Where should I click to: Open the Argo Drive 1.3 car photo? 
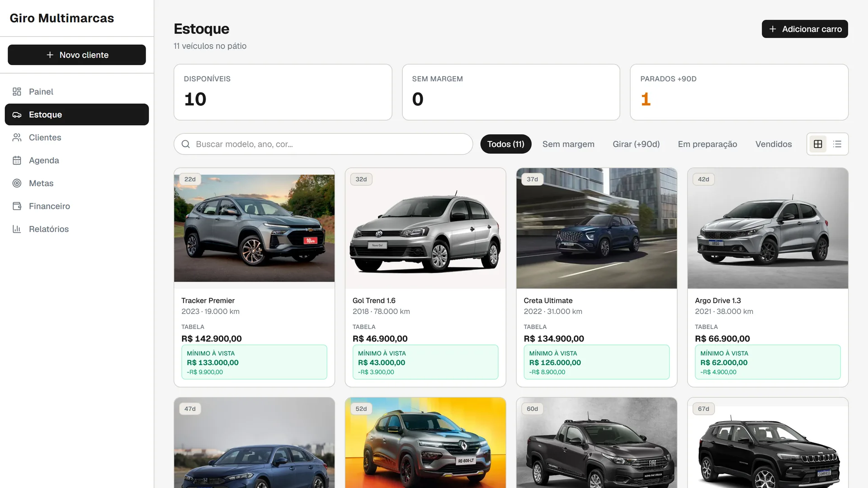tap(768, 228)
